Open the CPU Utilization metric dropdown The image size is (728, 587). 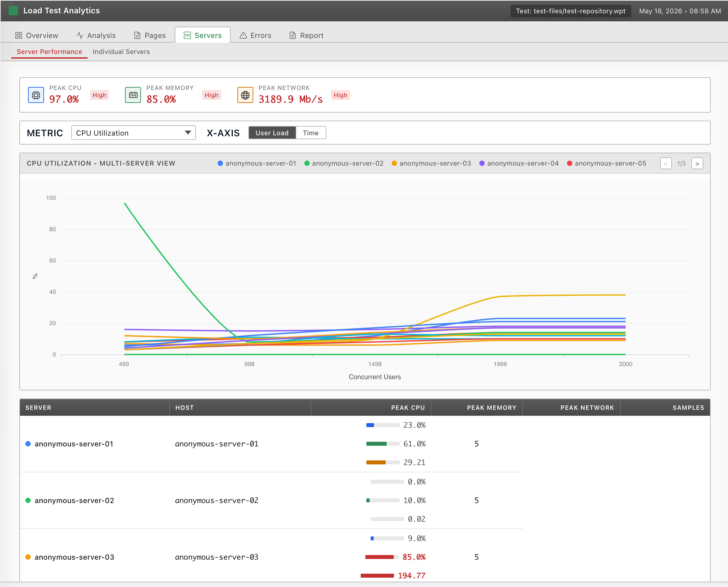134,133
